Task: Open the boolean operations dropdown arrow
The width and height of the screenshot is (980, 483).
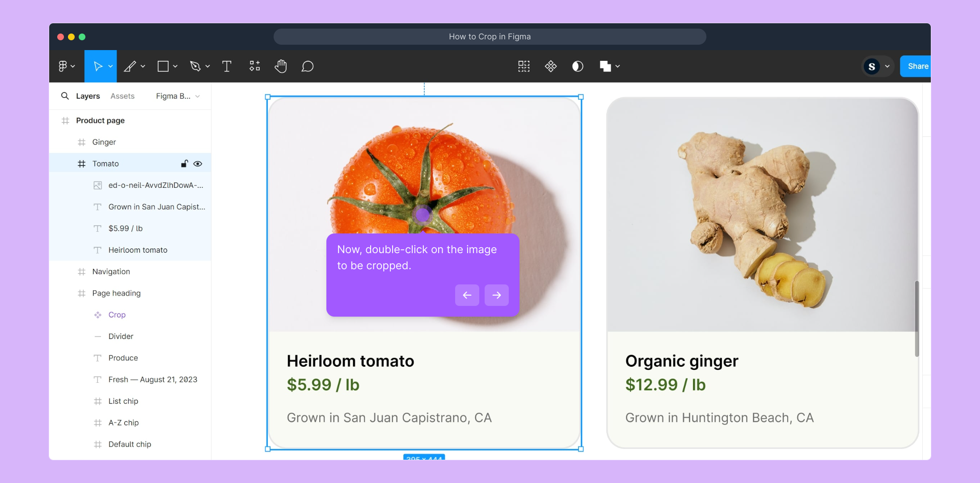Action: coord(617,67)
